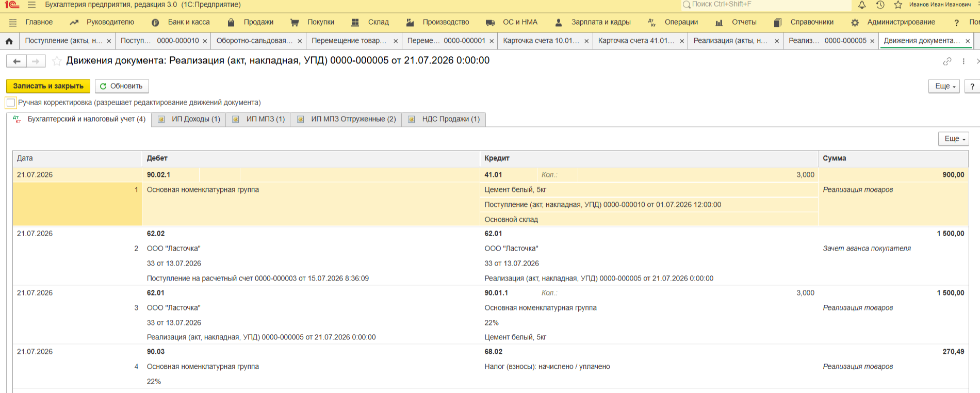Copy link to document via chain icon
Image resolution: width=980 pixels, height=393 pixels.
coord(947,61)
